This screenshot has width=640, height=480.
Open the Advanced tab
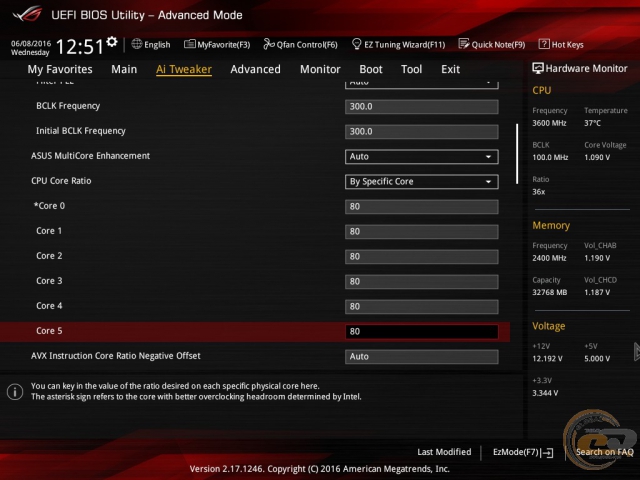coord(256,69)
